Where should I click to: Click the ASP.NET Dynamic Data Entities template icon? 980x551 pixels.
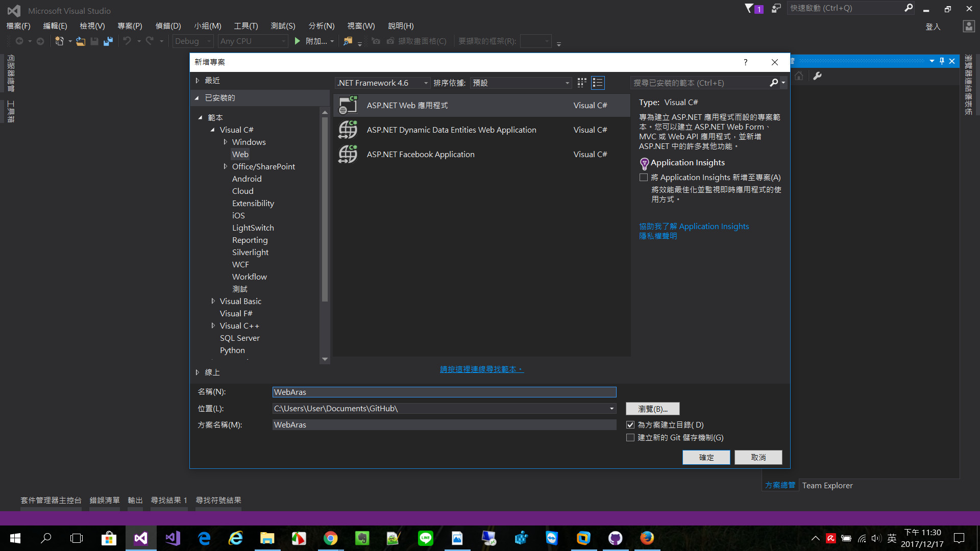point(348,130)
